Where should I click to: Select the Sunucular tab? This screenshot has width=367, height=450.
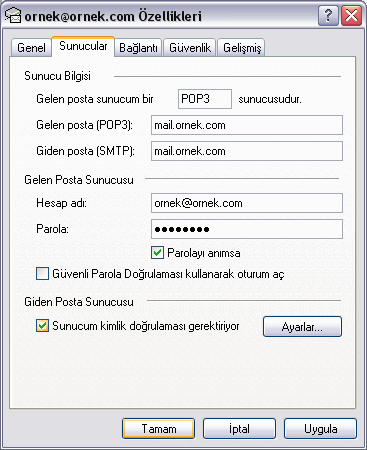tap(83, 46)
